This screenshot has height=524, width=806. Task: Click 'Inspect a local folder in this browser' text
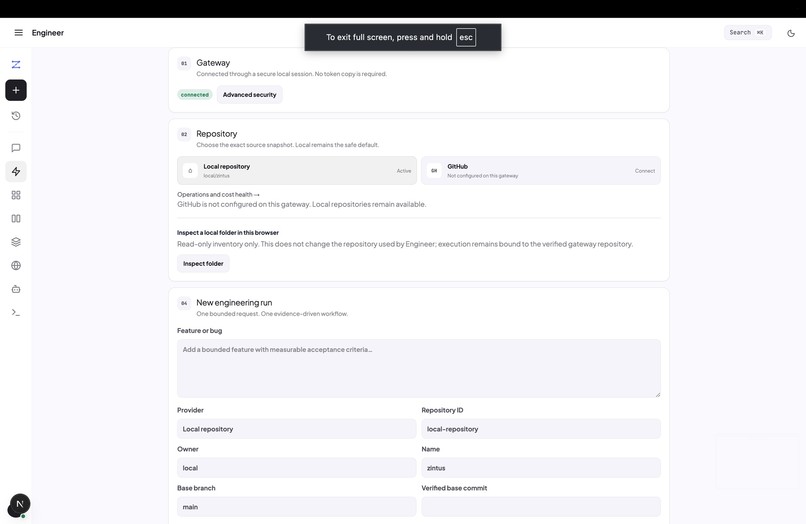pyautogui.click(x=228, y=232)
